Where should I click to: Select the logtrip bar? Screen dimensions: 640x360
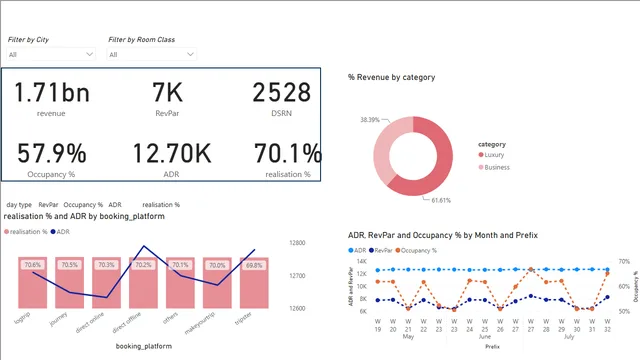click(33, 282)
